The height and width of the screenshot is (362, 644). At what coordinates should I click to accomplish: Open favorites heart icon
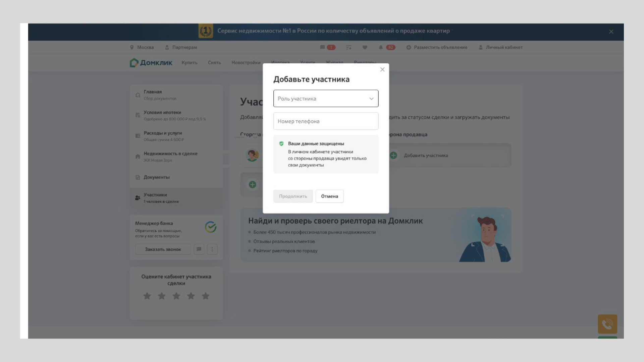(x=365, y=47)
